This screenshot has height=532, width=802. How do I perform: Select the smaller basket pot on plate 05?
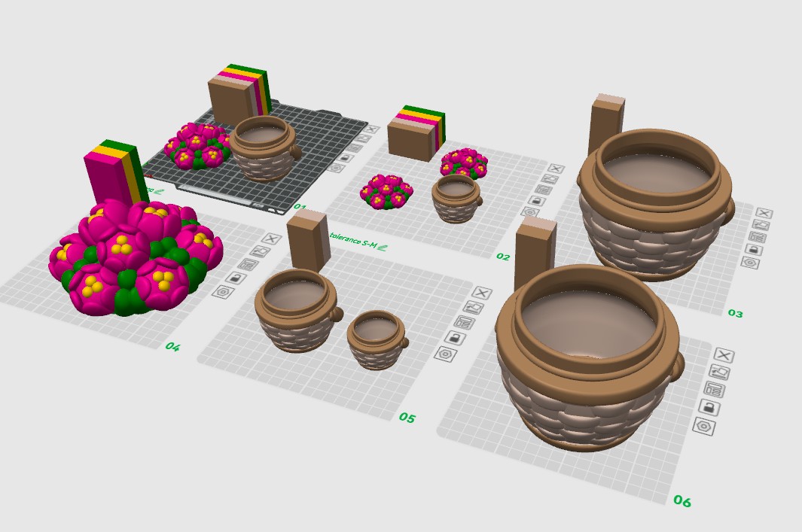(377, 340)
